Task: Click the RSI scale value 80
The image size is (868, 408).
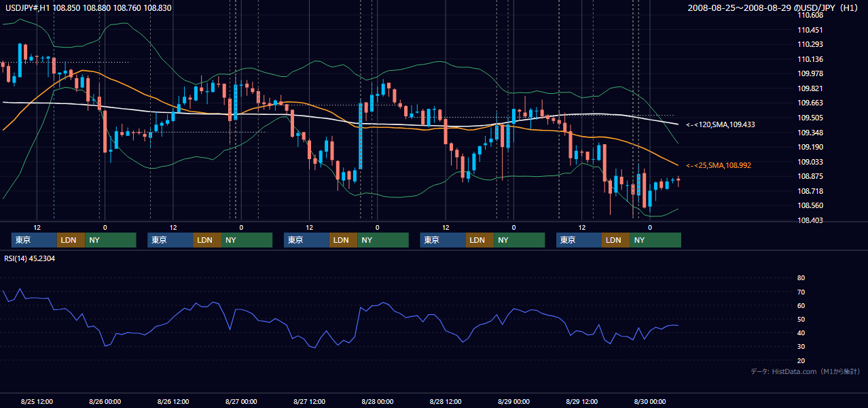Action: (x=801, y=278)
